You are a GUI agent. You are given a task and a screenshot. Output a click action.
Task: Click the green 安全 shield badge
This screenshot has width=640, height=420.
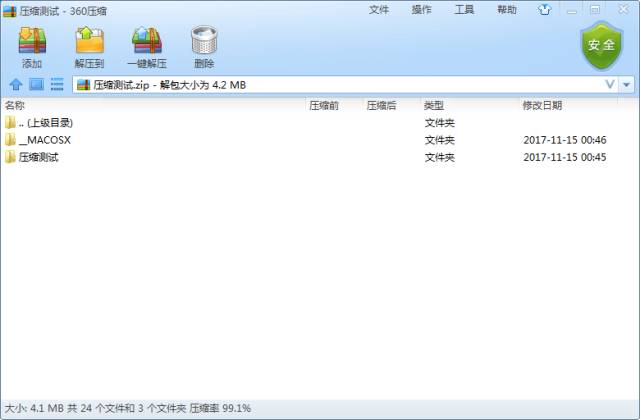[602, 46]
